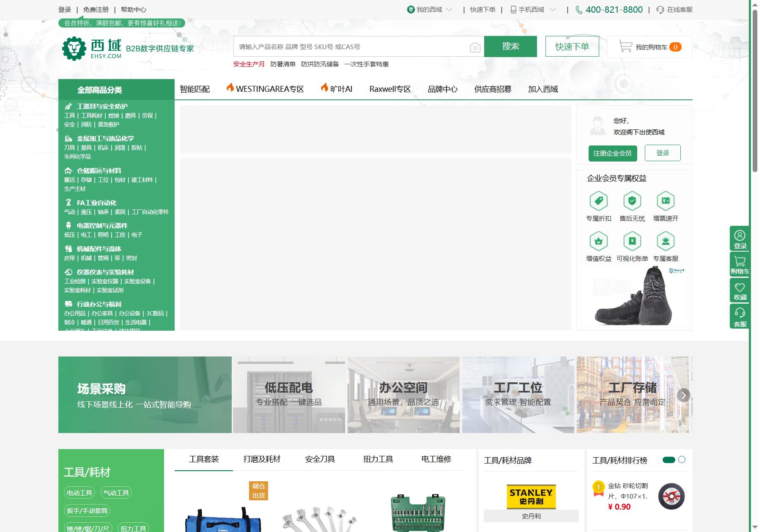
Task: Open the 品牌中心 nav item
Action: pyautogui.click(x=442, y=89)
